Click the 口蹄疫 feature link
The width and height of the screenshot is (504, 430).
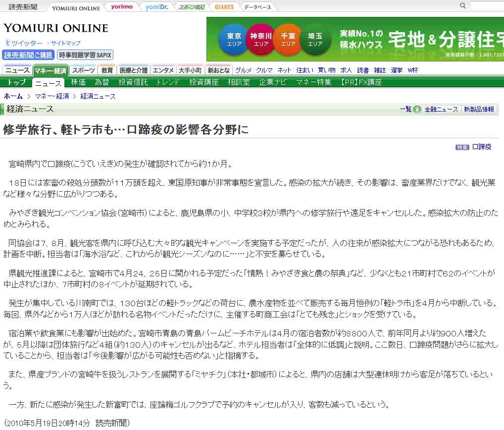click(x=482, y=147)
